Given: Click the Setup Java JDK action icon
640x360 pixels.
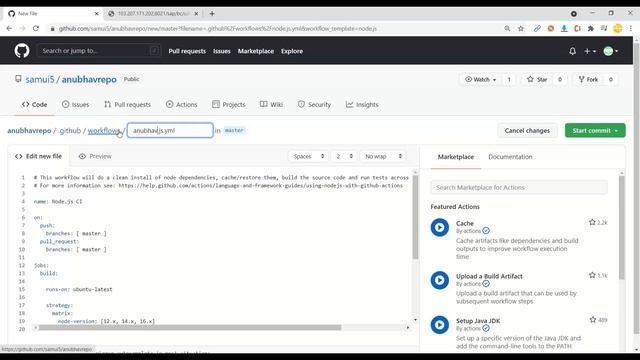Looking at the screenshot, I should coord(440,325).
